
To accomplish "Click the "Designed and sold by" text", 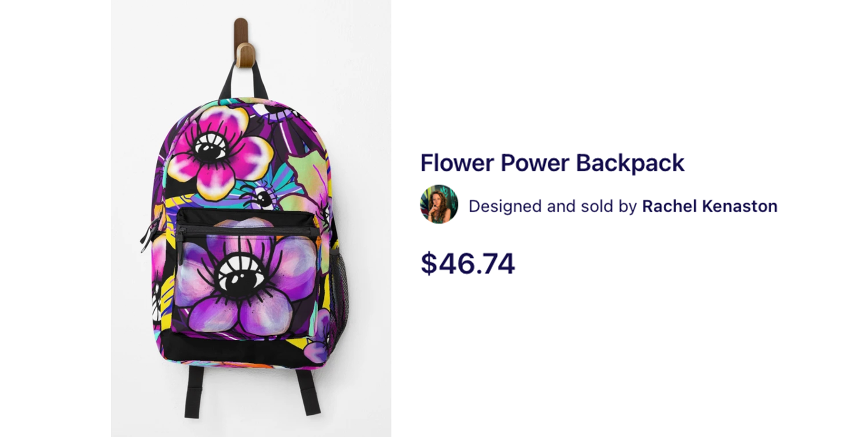I will [552, 206].
